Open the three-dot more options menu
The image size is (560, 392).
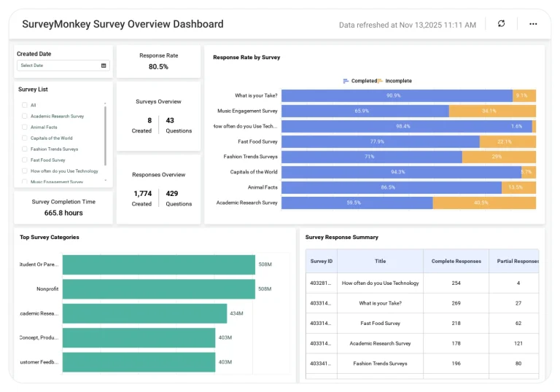pyautogui.click(x=533, y=24)
